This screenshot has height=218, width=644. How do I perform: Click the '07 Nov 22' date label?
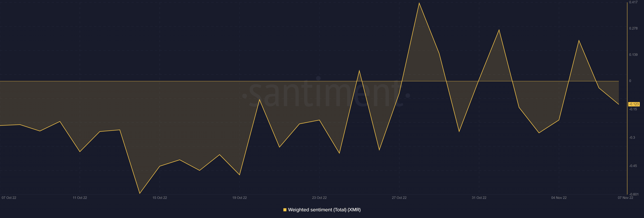point(625,198)
